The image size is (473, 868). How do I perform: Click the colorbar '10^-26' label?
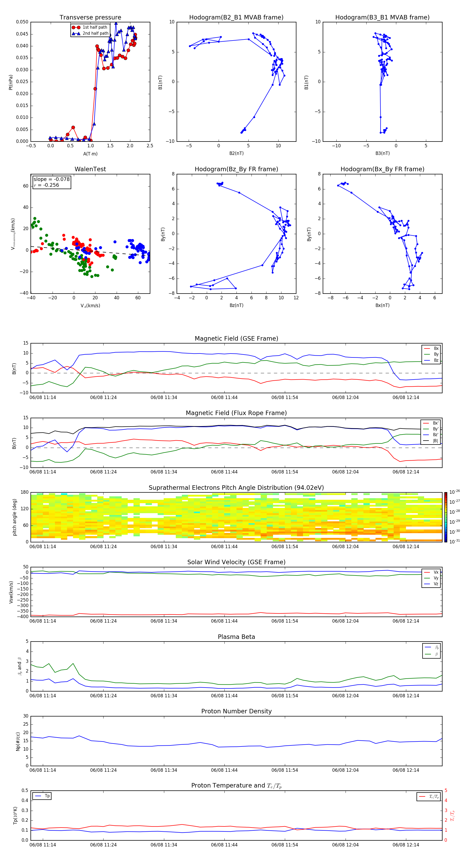(x=455, y=492)
